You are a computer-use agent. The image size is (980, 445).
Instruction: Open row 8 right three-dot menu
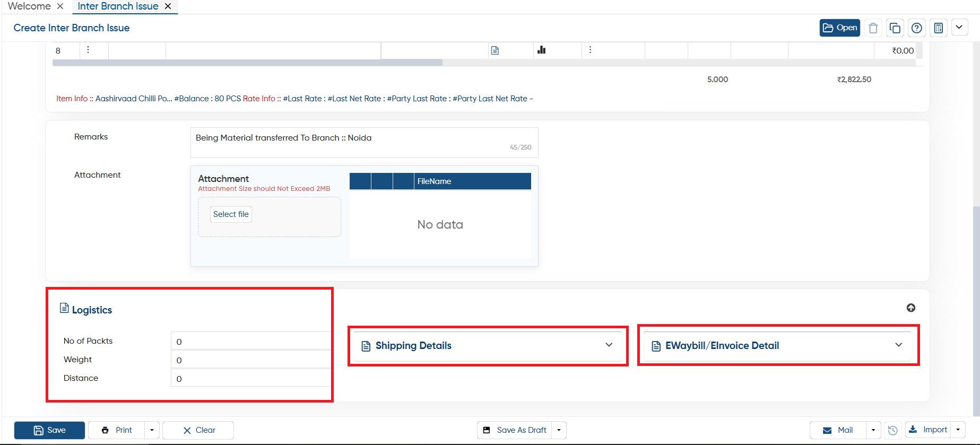pos(590,50)
